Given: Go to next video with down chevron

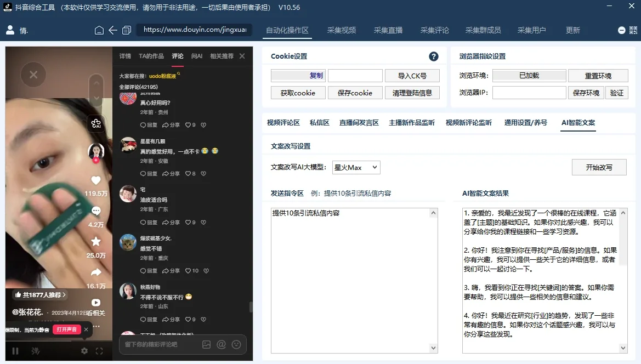Looking at the screenshot, I should [96, 98].
